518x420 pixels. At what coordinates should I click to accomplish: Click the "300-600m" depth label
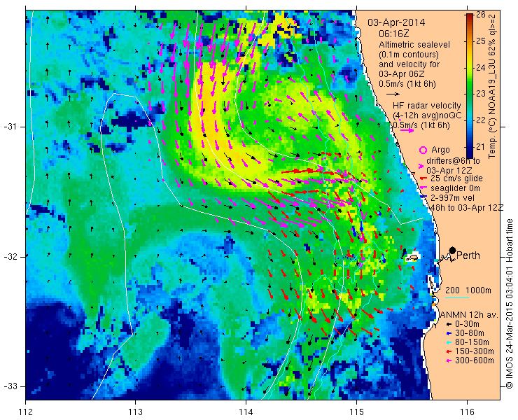click(475, 360)
